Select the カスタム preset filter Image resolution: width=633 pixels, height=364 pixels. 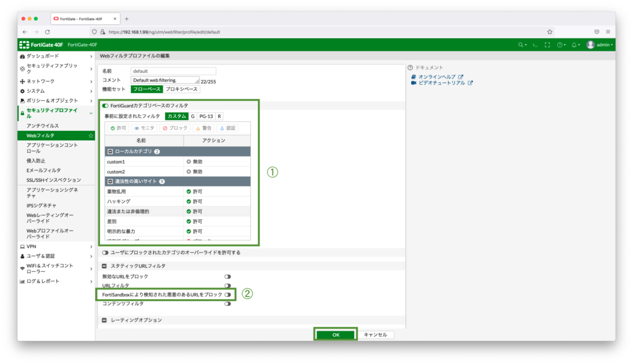(x=177, y=116)
